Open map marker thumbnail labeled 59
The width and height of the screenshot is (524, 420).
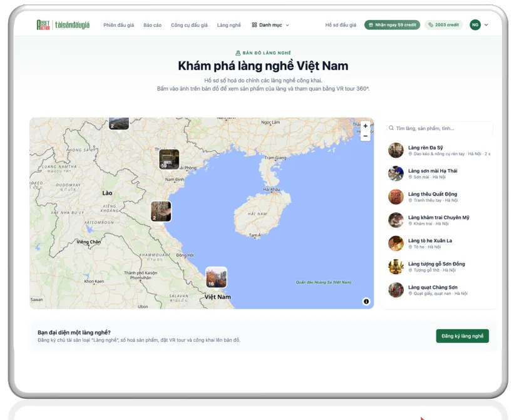[x=169, y=159]
